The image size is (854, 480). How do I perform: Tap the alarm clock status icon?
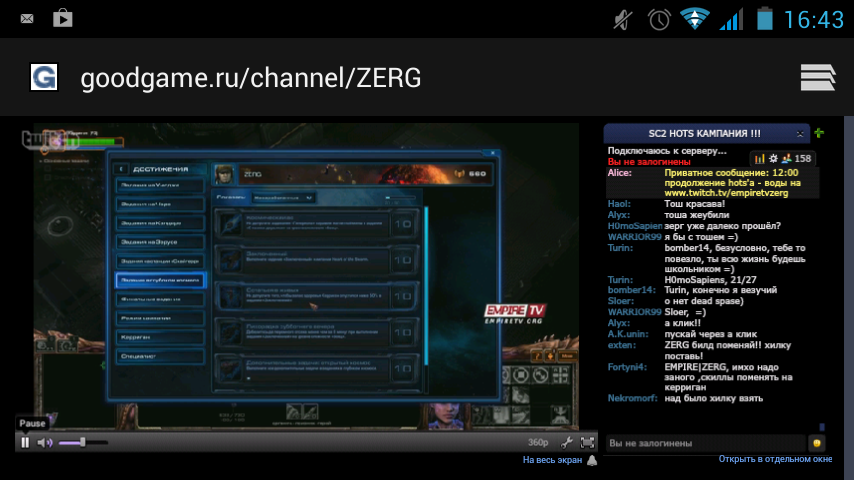[659, 20]
